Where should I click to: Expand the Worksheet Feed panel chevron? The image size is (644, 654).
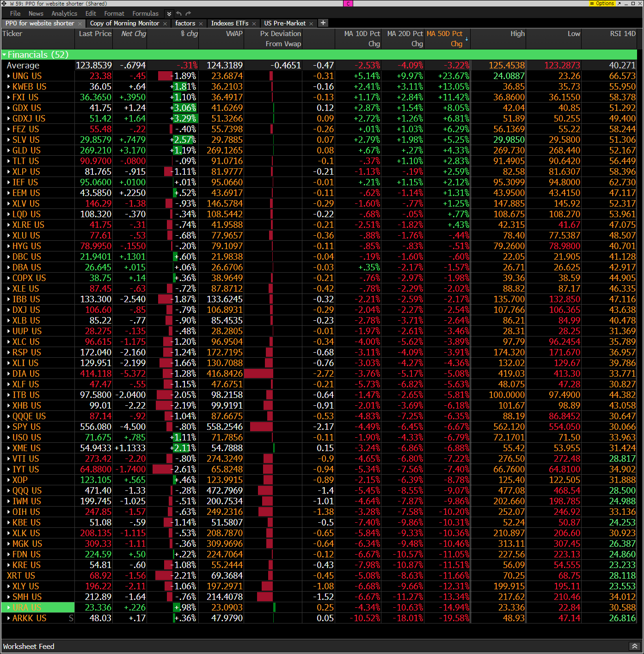[x=634, y=646]
